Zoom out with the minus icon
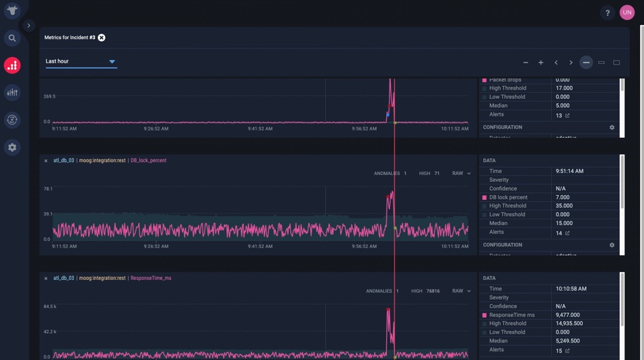Viewport: 644px width, 360px height. point(526,63)
